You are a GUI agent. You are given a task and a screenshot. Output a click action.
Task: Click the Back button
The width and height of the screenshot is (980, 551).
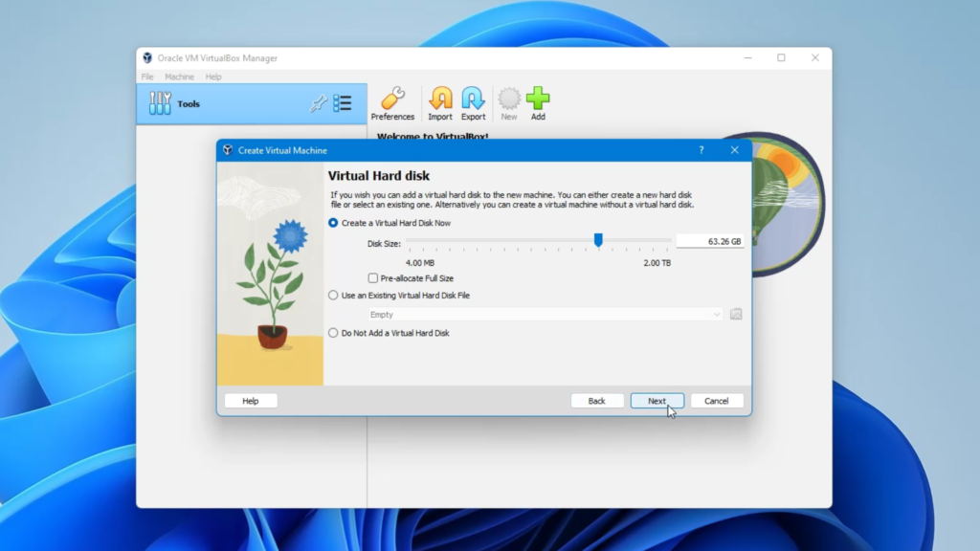[x=597, y=401]
